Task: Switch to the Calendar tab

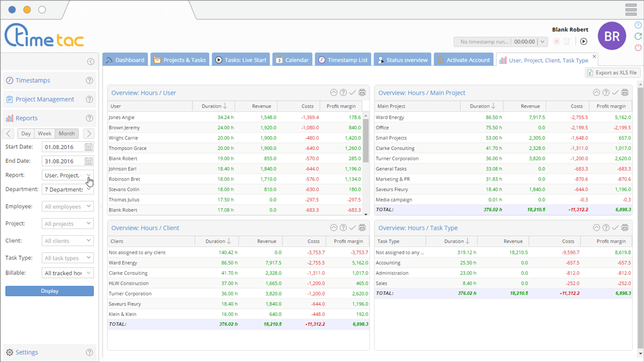Action: (292, 60)
